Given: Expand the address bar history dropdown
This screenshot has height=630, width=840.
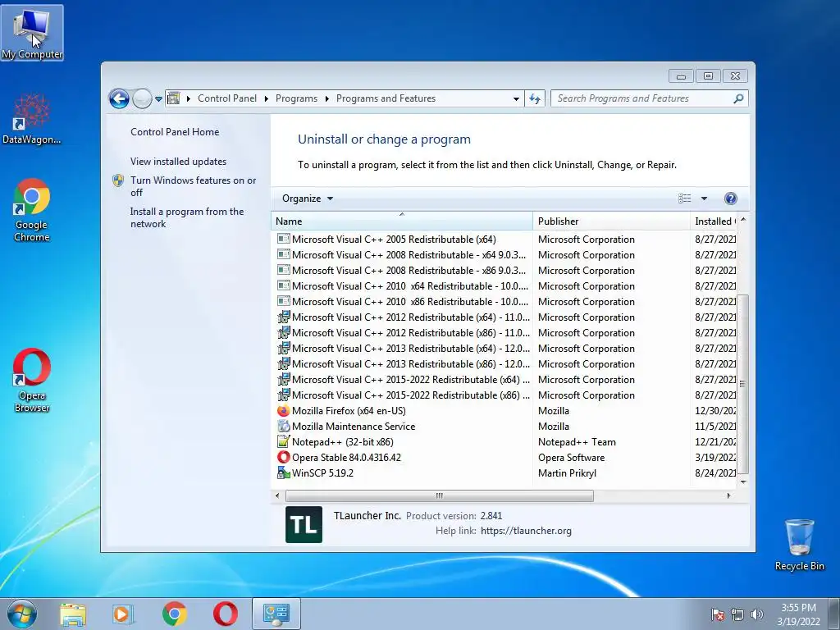Looking at the screenshot, I should pos(516,98).
